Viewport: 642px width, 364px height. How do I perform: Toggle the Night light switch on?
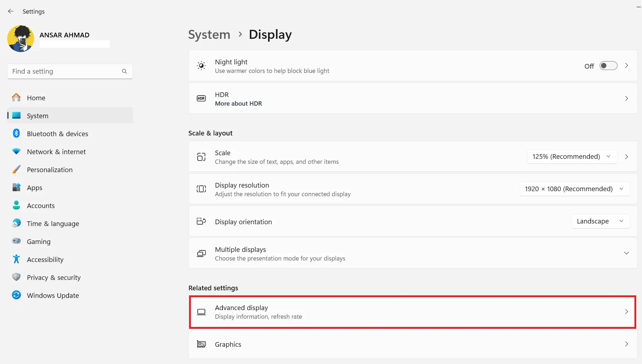click(x=608, y=66)
